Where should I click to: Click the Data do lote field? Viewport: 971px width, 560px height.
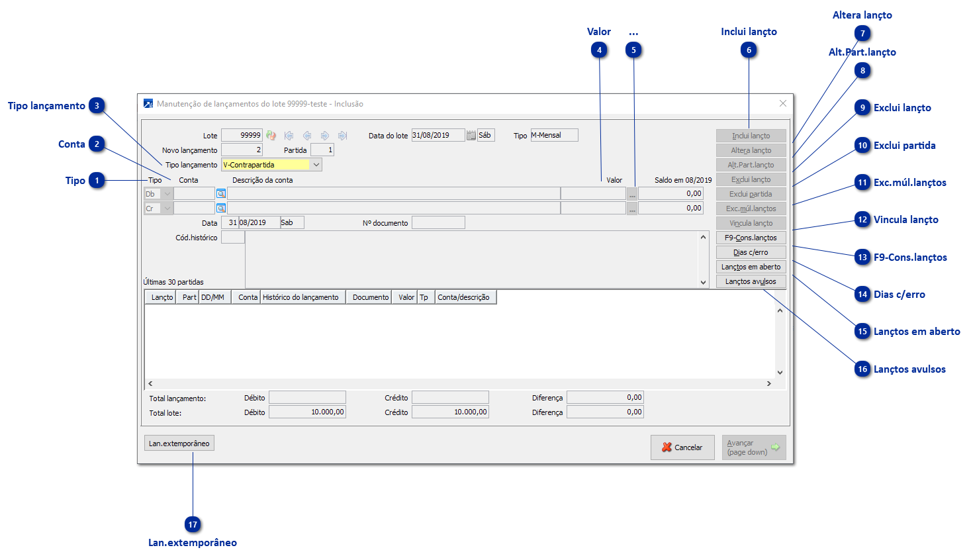click(438, 135)
